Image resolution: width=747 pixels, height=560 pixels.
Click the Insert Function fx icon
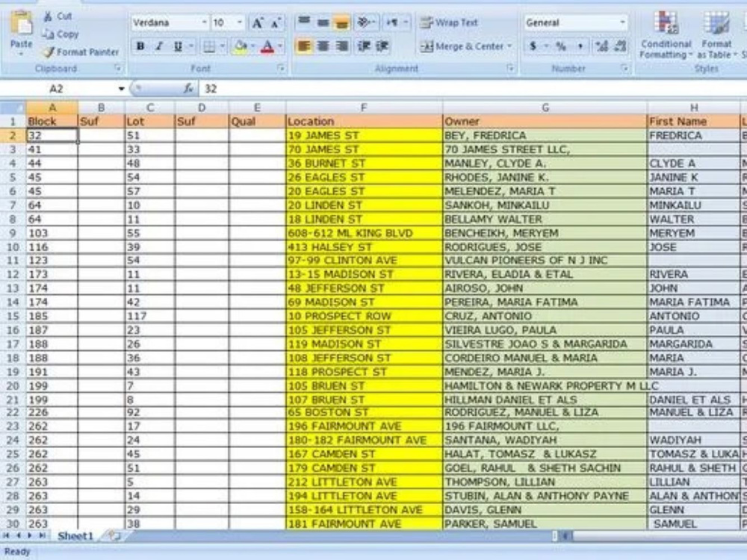click(188, 89)
